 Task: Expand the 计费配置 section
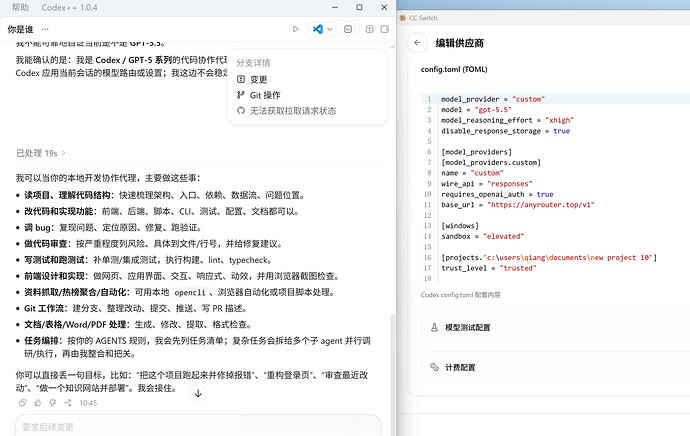pos(555,367)
